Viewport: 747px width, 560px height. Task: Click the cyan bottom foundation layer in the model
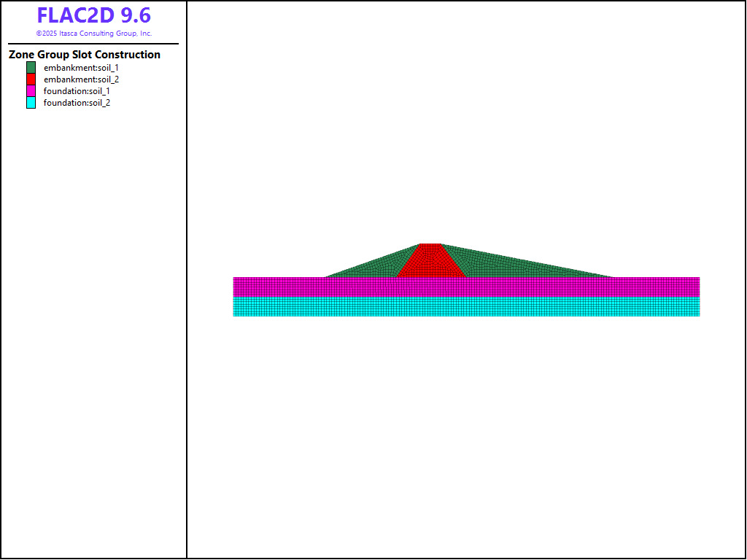(x=466, y=306)
